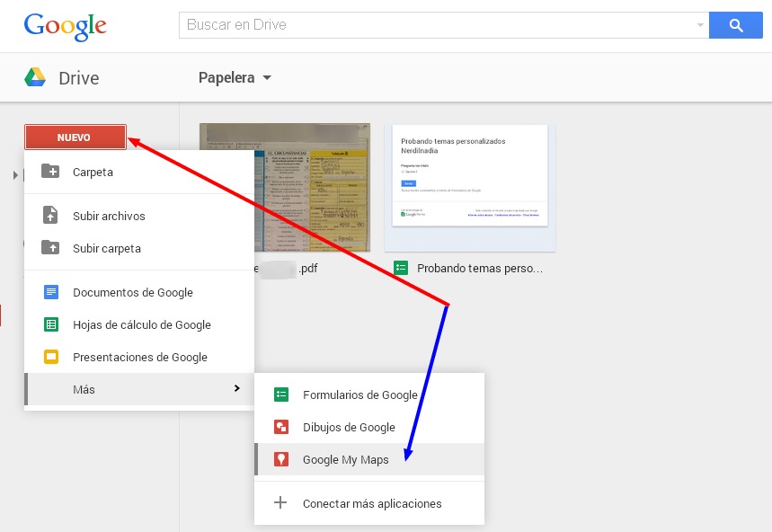Click the green Formularios de Google icon
This screenshot has width=772, height=532.
point(281,395)
